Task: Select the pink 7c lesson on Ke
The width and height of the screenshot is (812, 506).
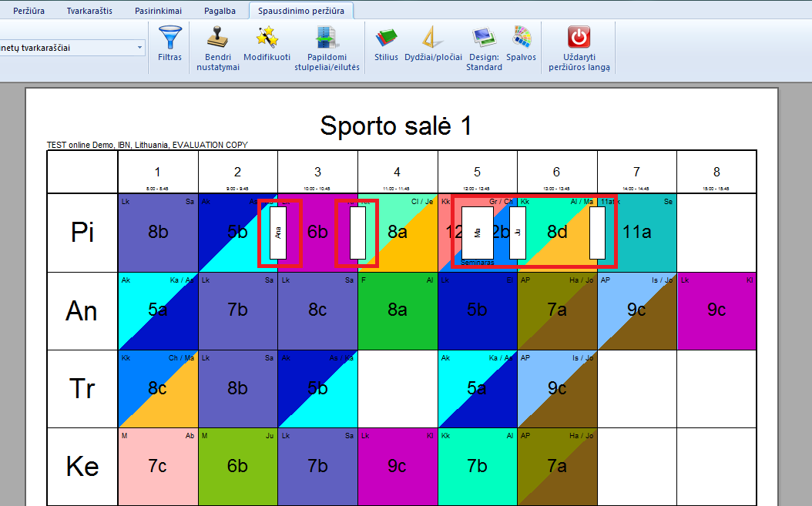Action: click(x=158, y=467)
